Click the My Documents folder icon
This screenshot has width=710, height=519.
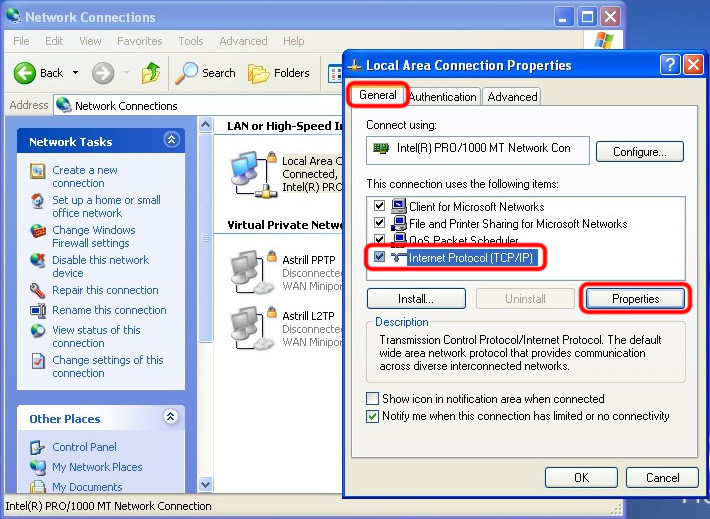pyautogui.click(x=38, y=486)
